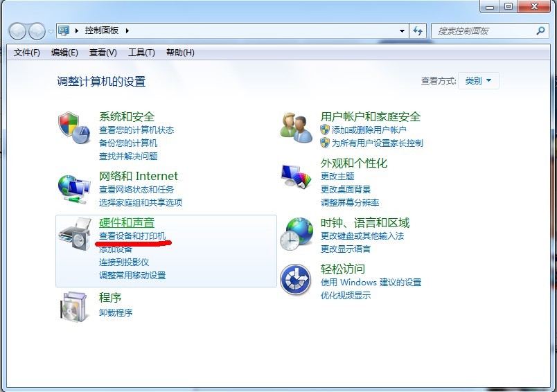Viewport: 557px width, 392px height.
Task: Click 使用 Windows 建议的设置 link
Action: 371,283
